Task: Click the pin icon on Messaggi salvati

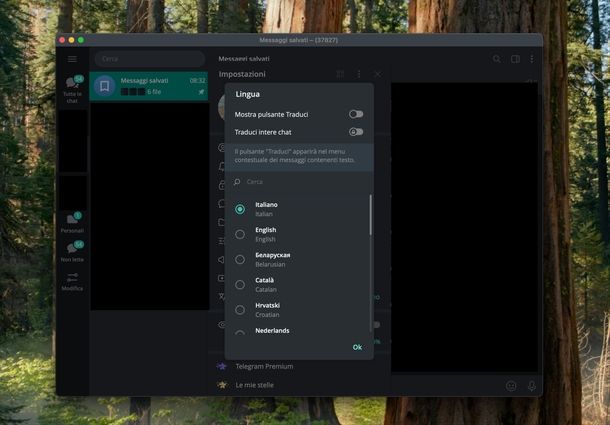Action: [201, 92]
